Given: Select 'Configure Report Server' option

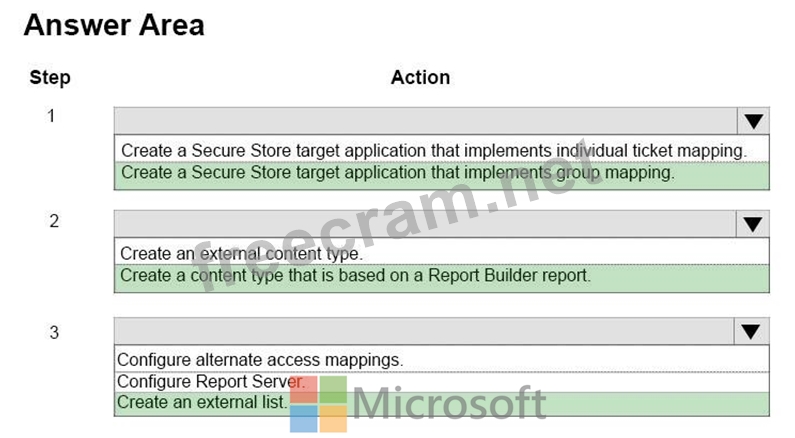Looking at the screenshot, I should [211, 381].
